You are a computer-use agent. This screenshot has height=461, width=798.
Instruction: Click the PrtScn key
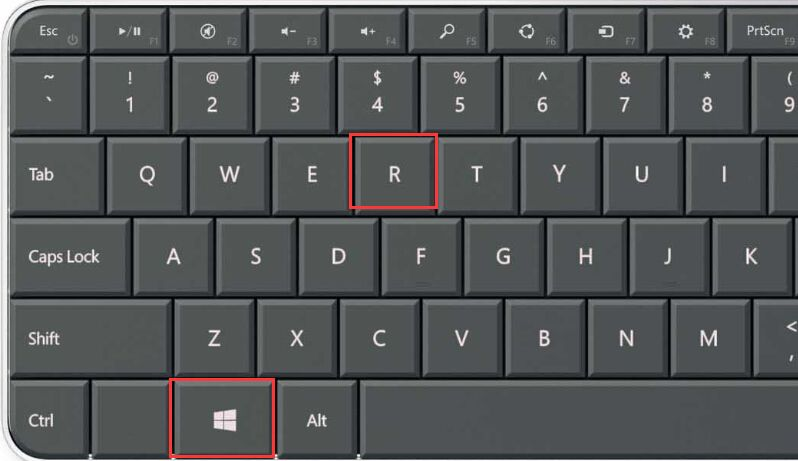pyautogui.click(x=762, y=31)
